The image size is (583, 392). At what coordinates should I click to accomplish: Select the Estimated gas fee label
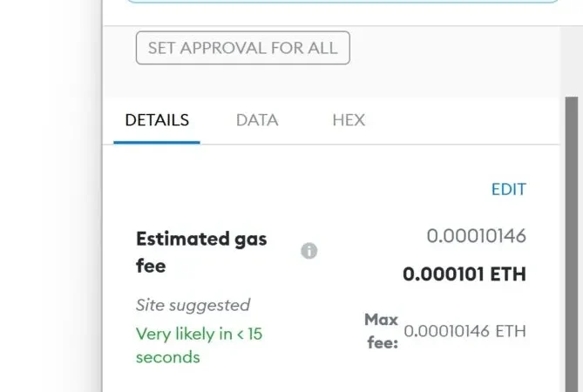(x=201, y=252)
